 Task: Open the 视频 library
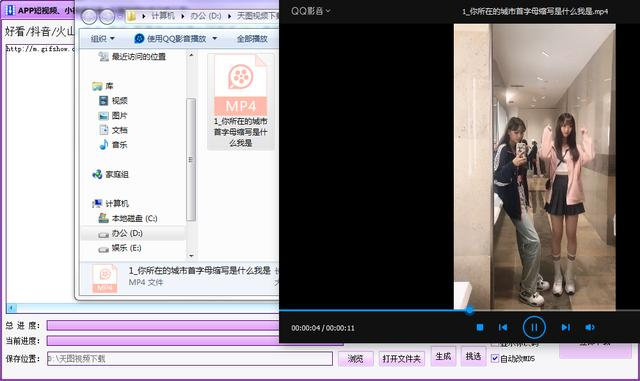click(x=113, y=100)
